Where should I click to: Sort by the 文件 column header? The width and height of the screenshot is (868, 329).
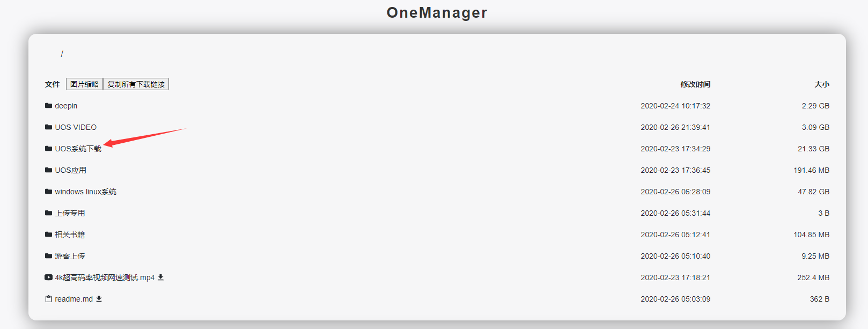pos(52,84)
